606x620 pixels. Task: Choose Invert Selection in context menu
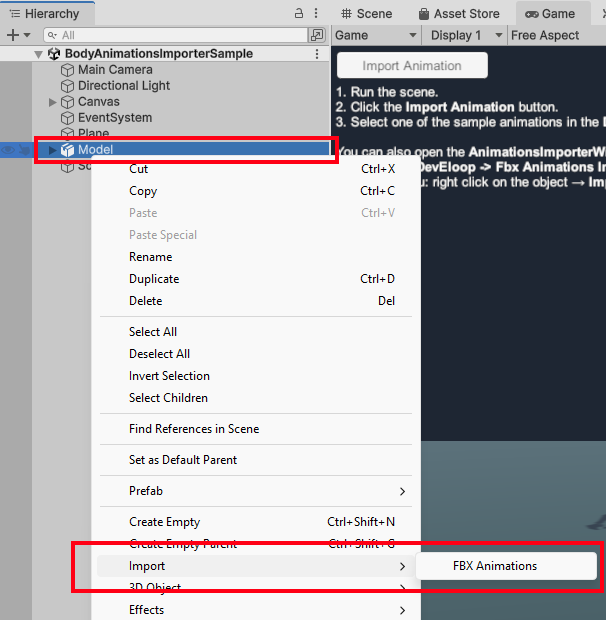click(255, 376)
